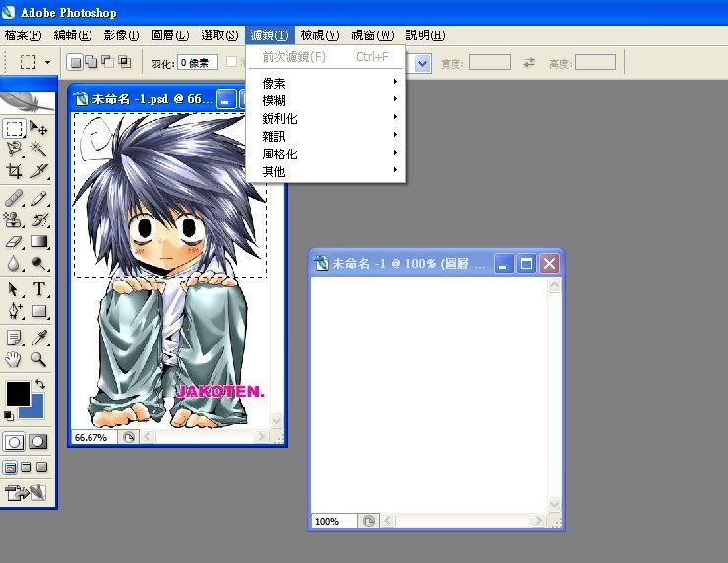Select the Blur tool

(14, 264)
